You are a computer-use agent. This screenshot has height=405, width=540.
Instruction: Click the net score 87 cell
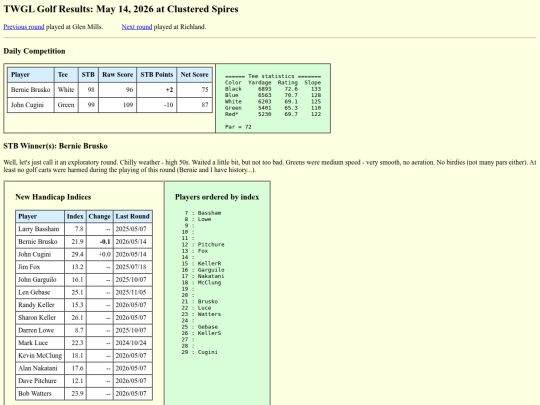click(195, 105)
